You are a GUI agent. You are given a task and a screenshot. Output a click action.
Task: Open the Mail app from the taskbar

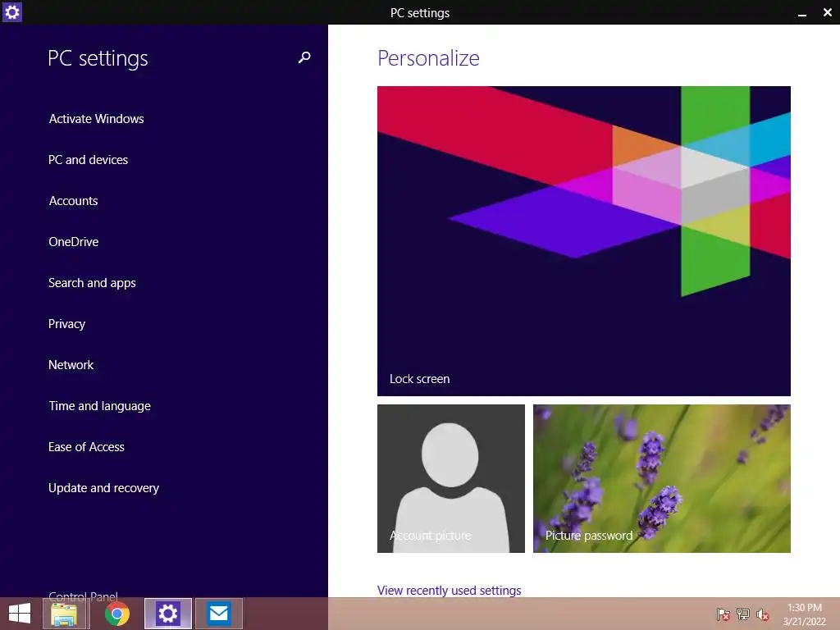tap(218, 614)
